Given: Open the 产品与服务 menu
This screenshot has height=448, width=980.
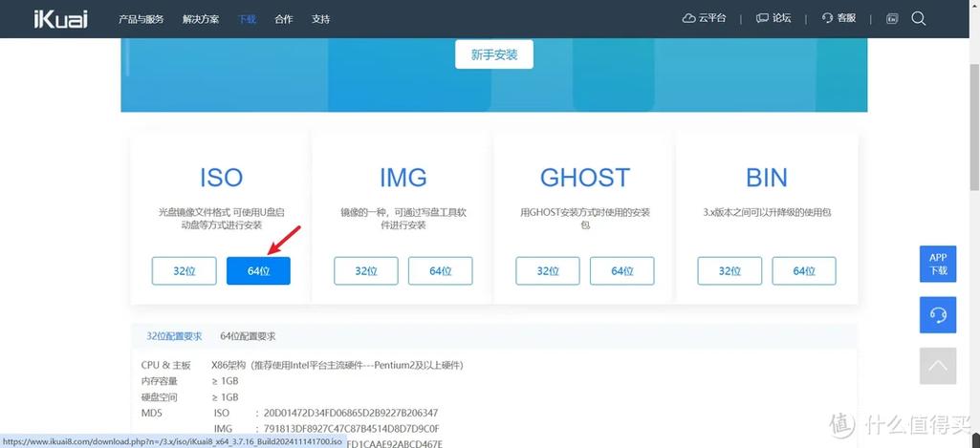Looking at the screenshot, I should [141, 19].
